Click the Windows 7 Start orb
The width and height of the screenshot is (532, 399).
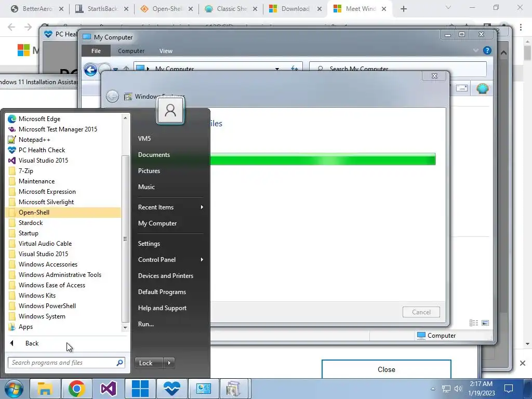[x=14, y=389]
